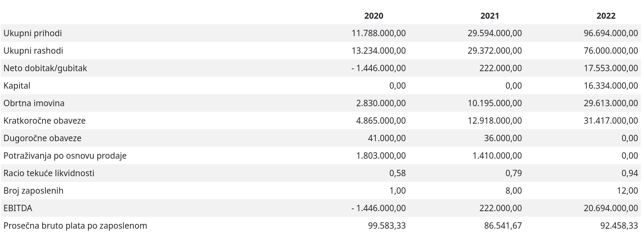The height and width of the screenshot is (241, 644).
Task: Select the Ukupni prihodi row label
Action: coord(33,33)
